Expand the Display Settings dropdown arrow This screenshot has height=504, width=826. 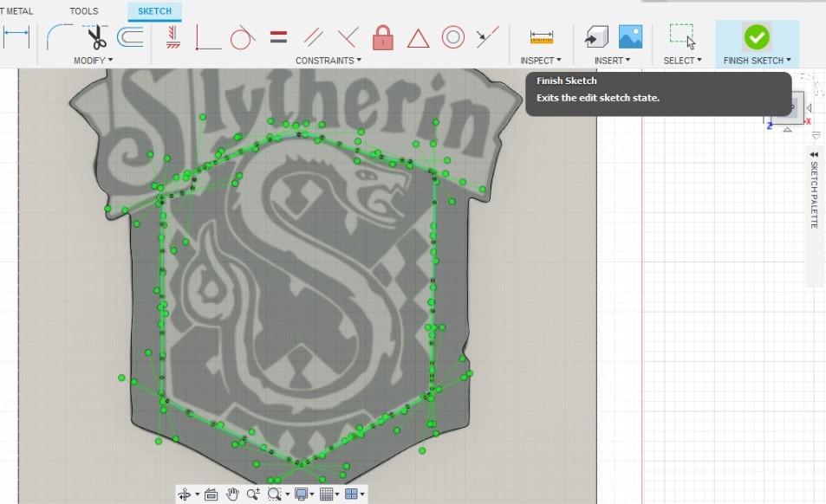tap(312, 494)
